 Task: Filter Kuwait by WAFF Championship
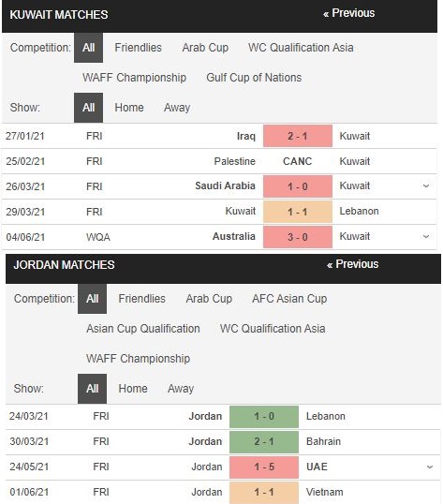[x=134, y=78]
